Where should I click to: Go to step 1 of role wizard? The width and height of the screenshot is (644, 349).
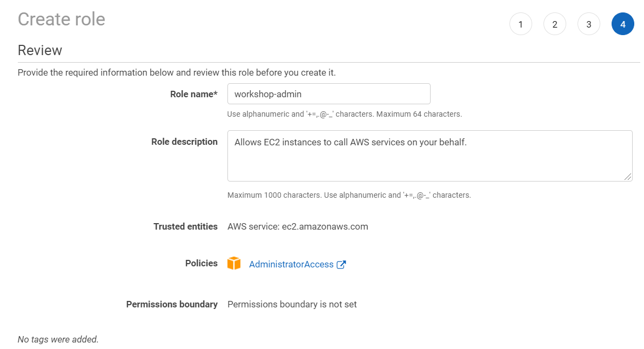point(520,24)
